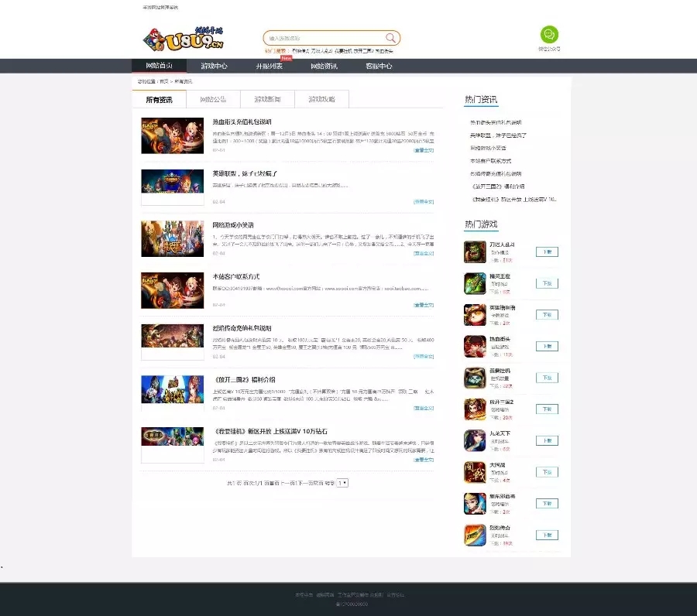The image size is (697, 616).
Task: Open article title 英雄联盟，妹子已经疯了 in list
Action: pos(245,173)
